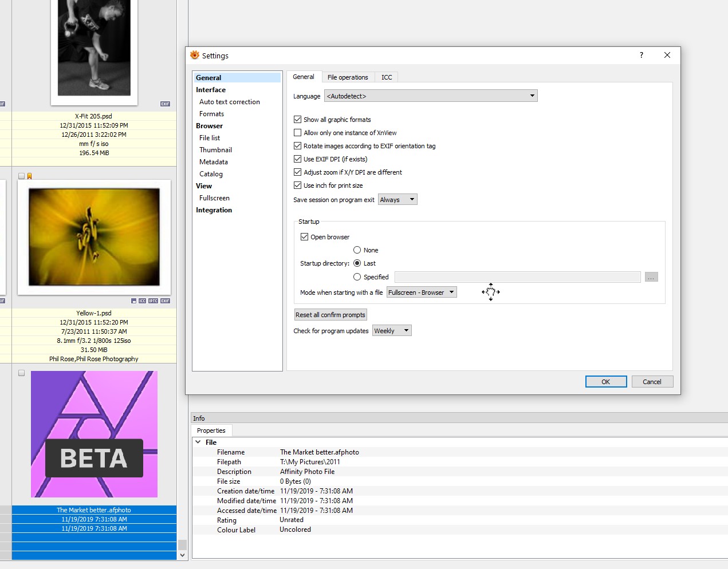Open the Save session on exit dropdown
This screenshot has height=569, width=728.
[398, 200]
